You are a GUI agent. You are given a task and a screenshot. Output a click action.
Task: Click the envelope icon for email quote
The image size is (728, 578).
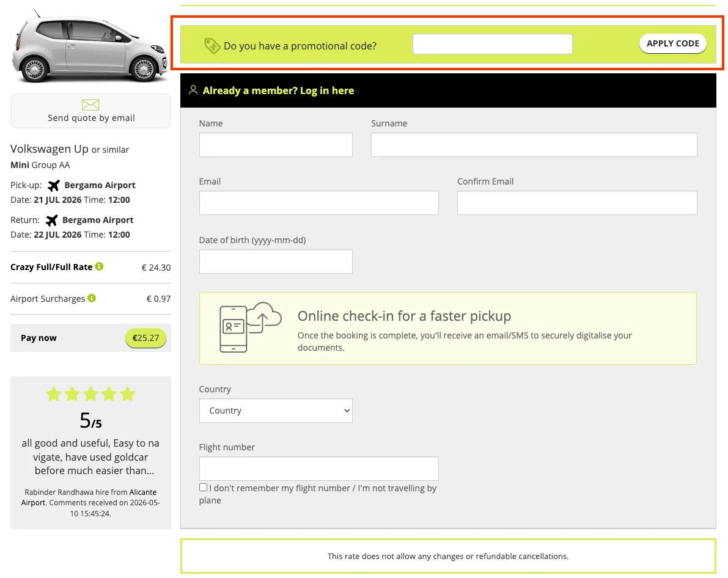(x=90, y=104)
